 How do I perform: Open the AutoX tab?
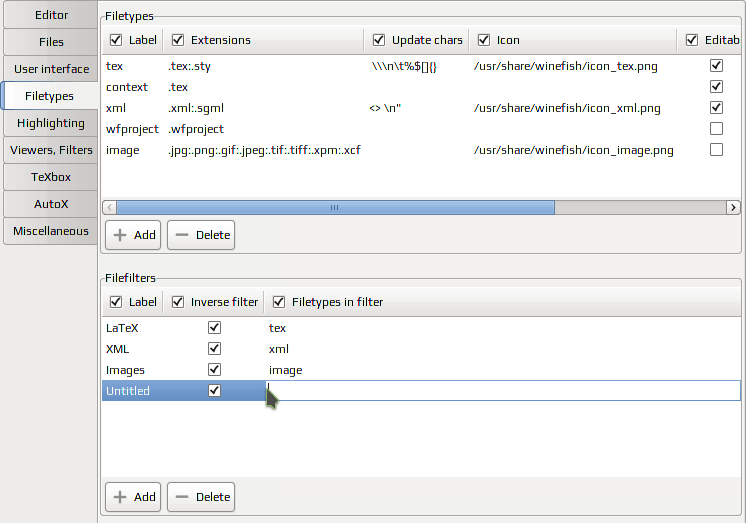click(51, 204)
